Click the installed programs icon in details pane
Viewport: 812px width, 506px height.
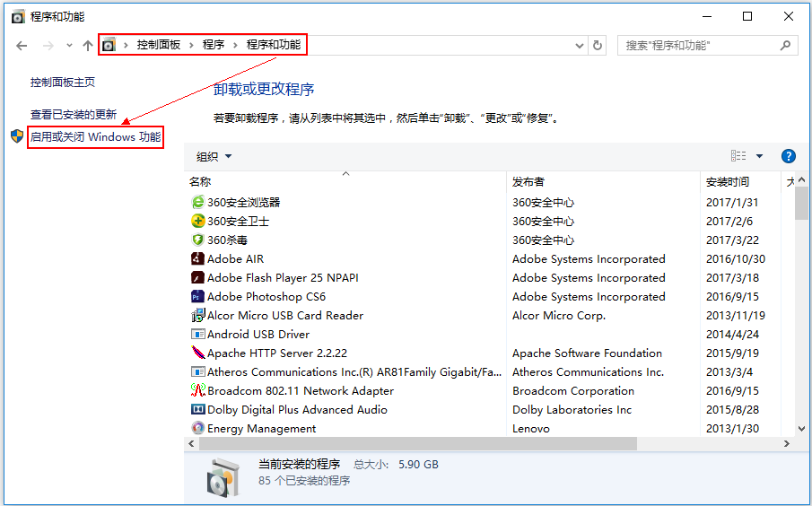point(223,478)
